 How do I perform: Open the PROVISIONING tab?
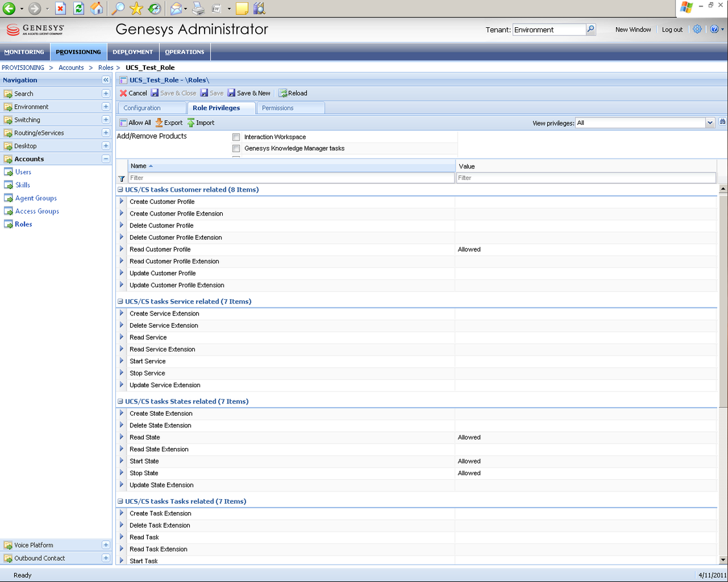click(x=78, y=52)
